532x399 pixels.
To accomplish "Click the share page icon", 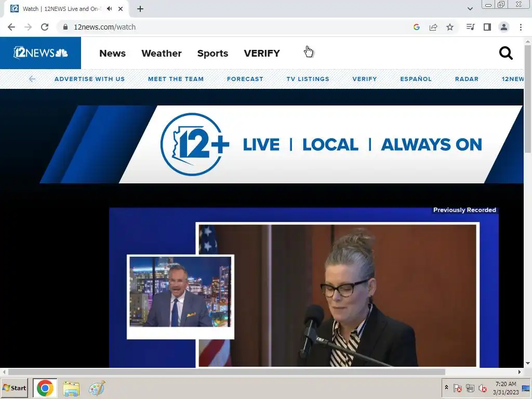I will [x=433, y=27].
